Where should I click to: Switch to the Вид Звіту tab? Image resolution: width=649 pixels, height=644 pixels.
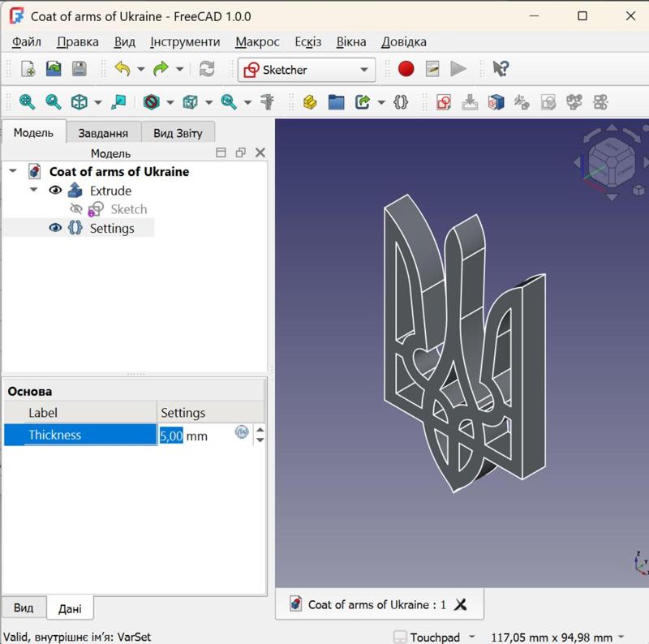tap(178, 133)
